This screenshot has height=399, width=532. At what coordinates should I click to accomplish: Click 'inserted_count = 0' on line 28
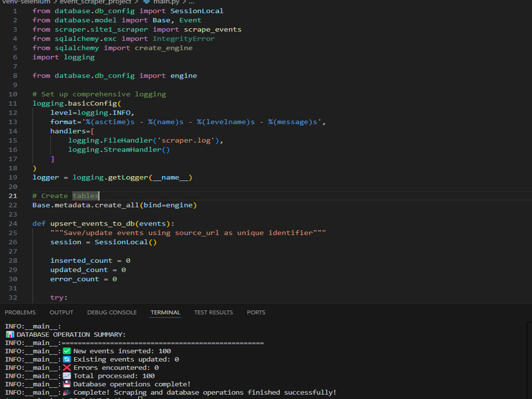90,261
